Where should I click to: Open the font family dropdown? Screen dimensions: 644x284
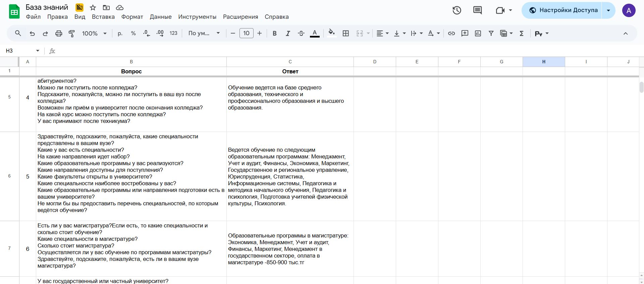(204, 33)
